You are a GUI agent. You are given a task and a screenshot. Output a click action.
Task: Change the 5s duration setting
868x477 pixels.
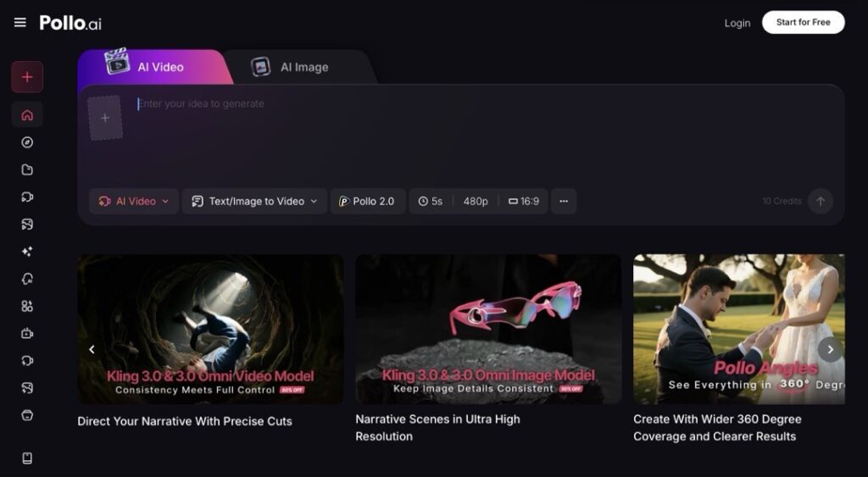(431, 202)
